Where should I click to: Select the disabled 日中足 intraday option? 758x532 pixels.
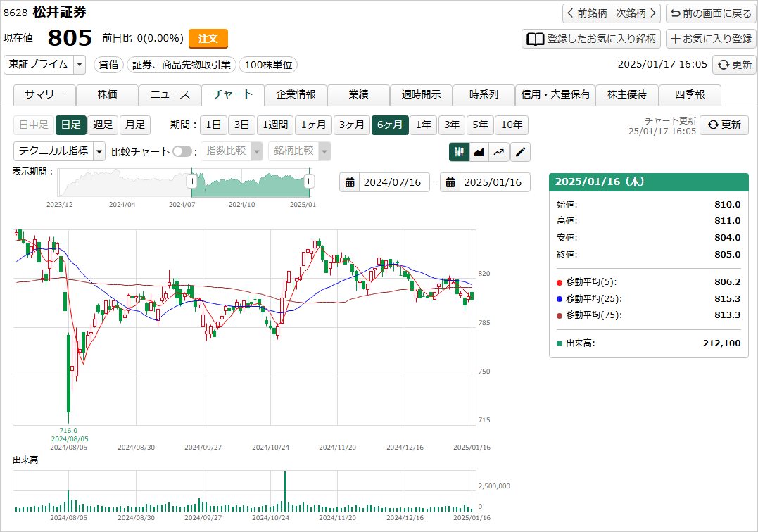[34, 125]
